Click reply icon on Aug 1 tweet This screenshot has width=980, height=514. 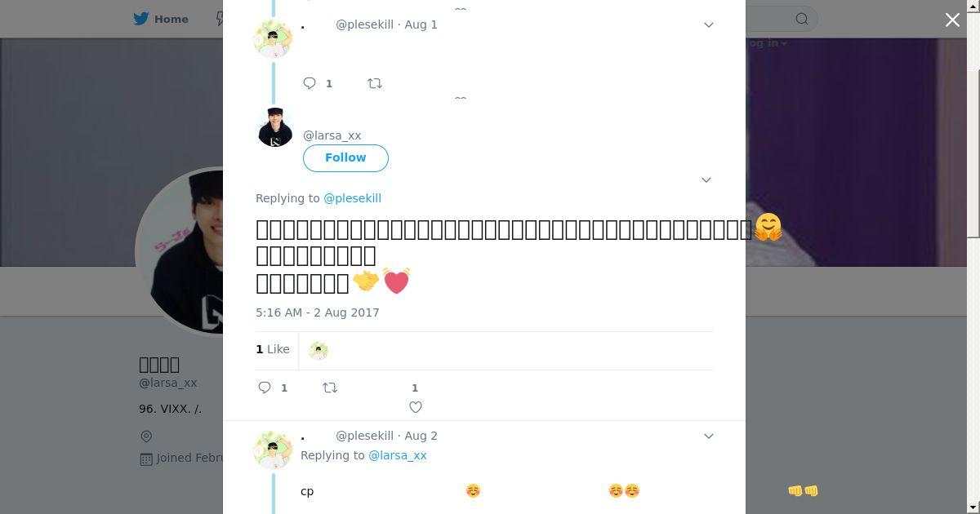tap(310, 83)
